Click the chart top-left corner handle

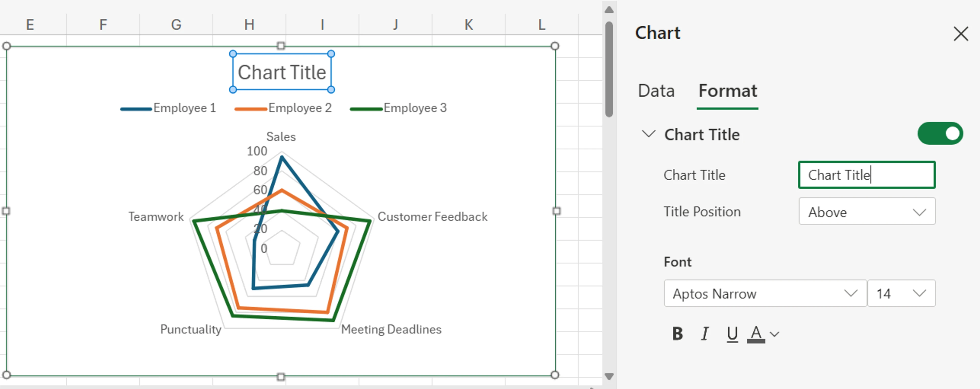(x=6, y=46)
